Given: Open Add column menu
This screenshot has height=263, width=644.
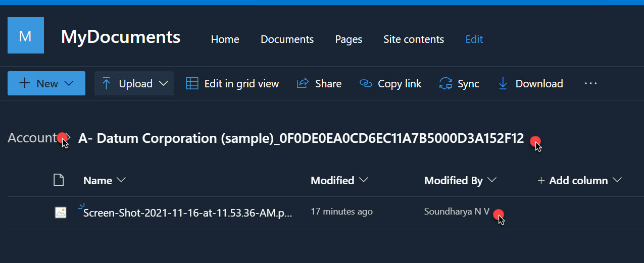Looking at the screenshot, I should [579, 181].
